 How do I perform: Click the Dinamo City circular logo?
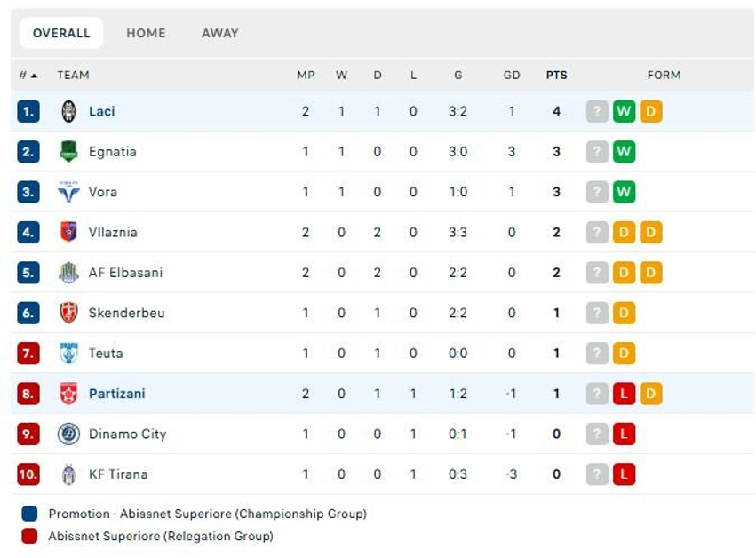pyautogui.click(x=68, y=434)
